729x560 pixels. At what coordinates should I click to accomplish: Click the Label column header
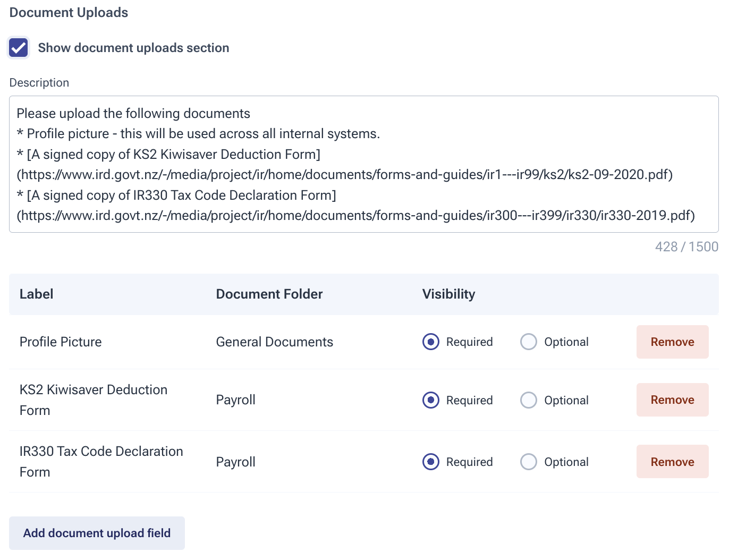pos(37,294)
